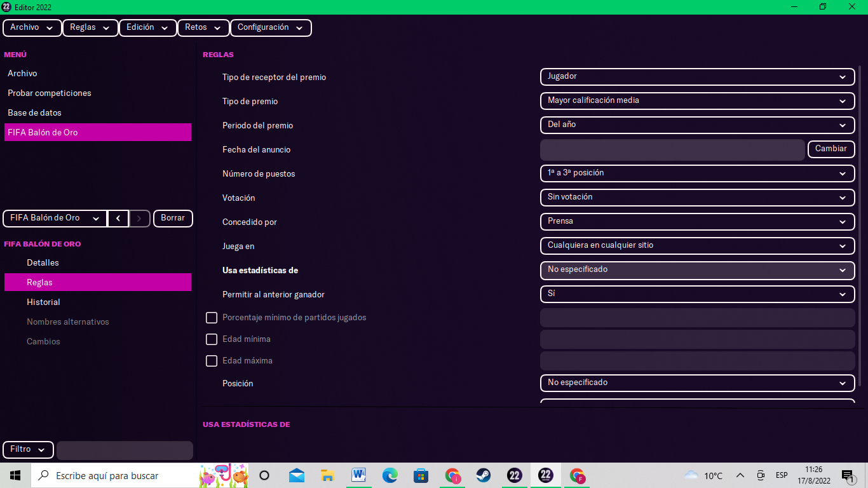Click the ESP language indicator
Screen dimensions: 868x488
pyautogui.click(x=782, y=475)
